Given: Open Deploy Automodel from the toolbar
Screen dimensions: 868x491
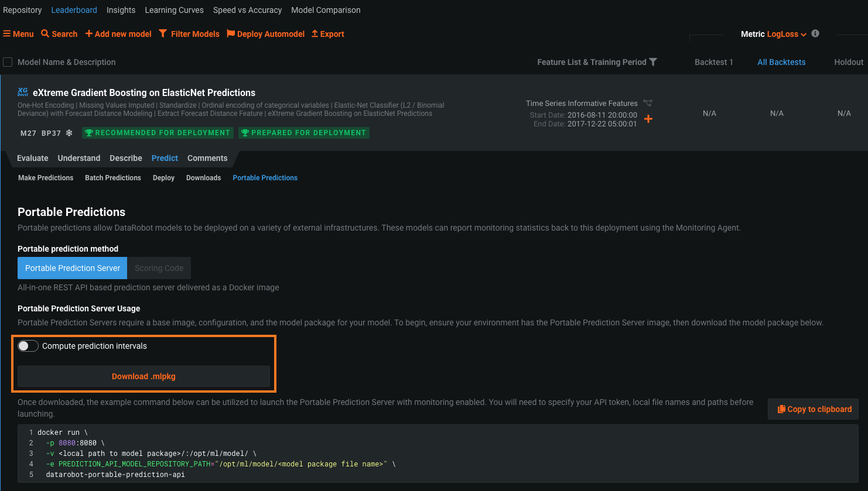Looking at the screenshot, I should pos(265,34).
